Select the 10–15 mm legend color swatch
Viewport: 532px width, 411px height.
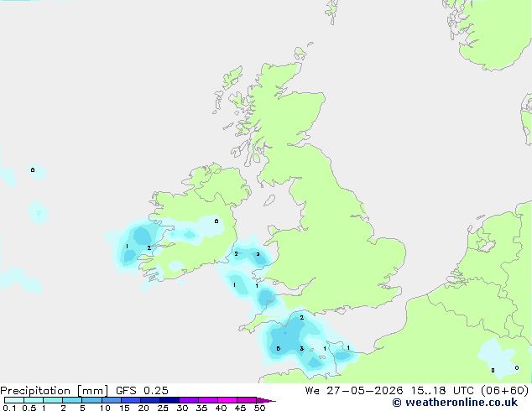coord(111,400)
